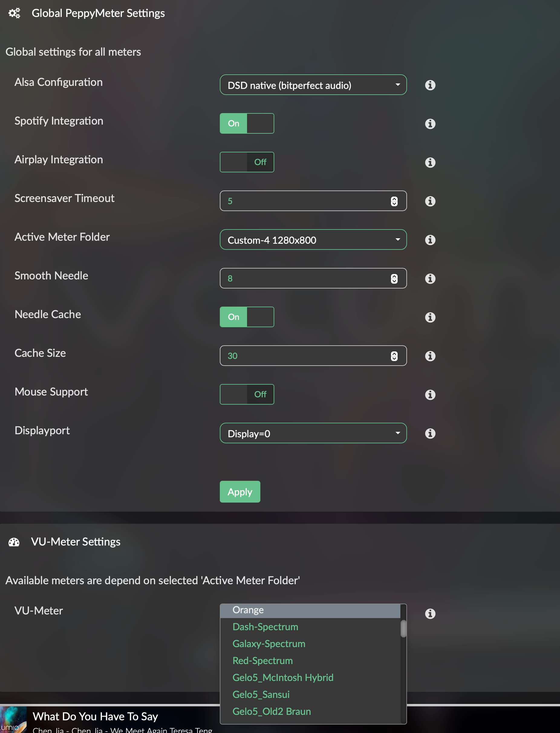Choose Gelo5_Sansui meter
The height and width of the screenshot is (733, 560).
tap(310, 695)
